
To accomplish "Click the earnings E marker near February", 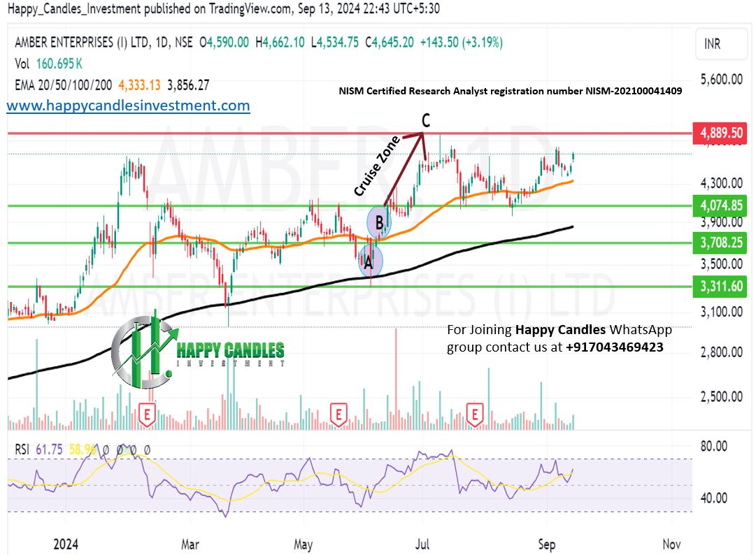I will [x=147, y=415].
